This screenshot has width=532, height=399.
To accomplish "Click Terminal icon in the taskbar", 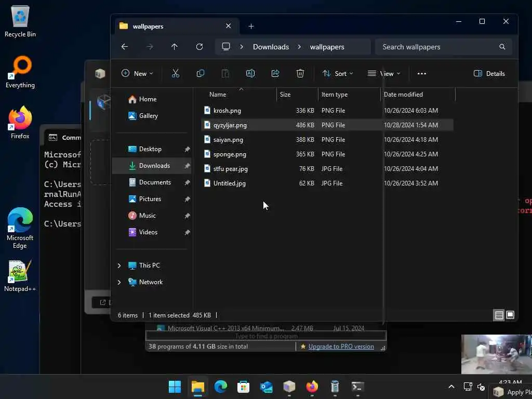I will (357, 387).
